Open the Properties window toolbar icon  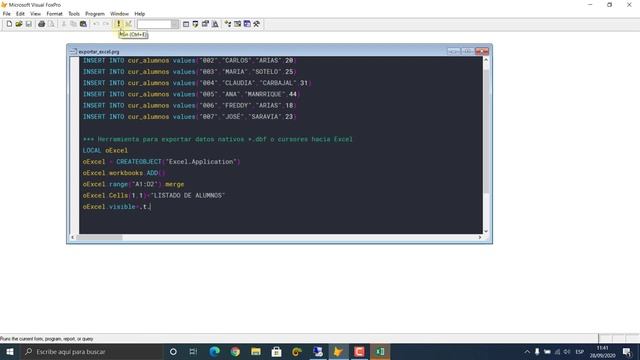click(x=205, y=24)
